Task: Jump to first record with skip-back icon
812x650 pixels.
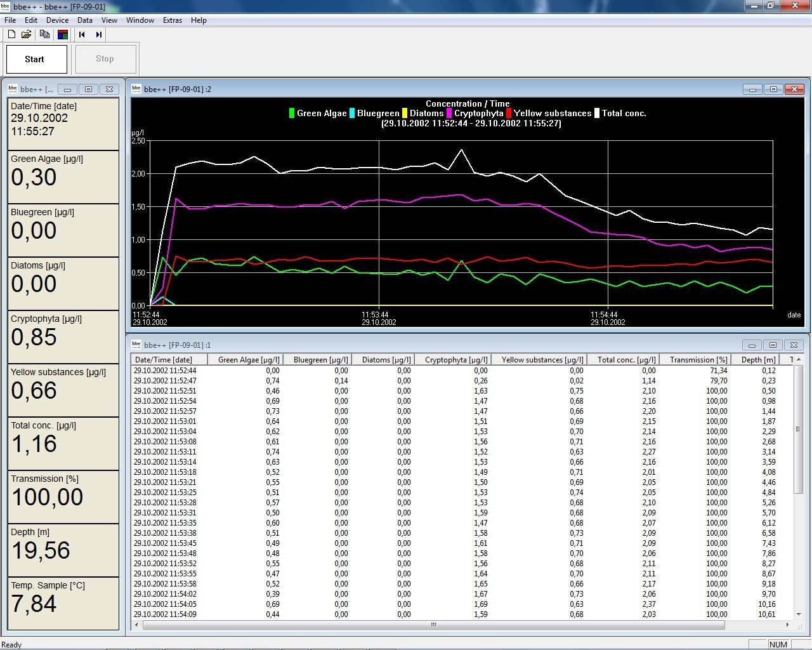Action: click(82, 34)
